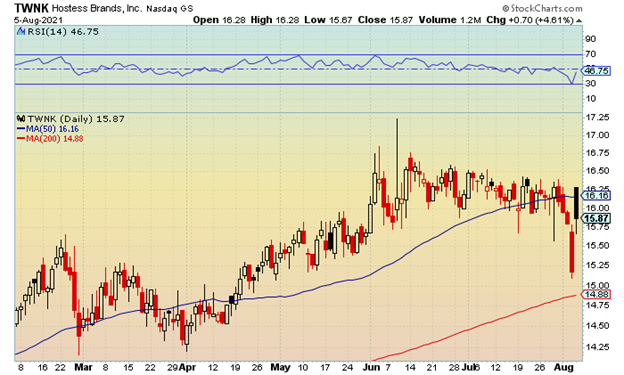Click the RSI 10 axis label

pos(590,99)
